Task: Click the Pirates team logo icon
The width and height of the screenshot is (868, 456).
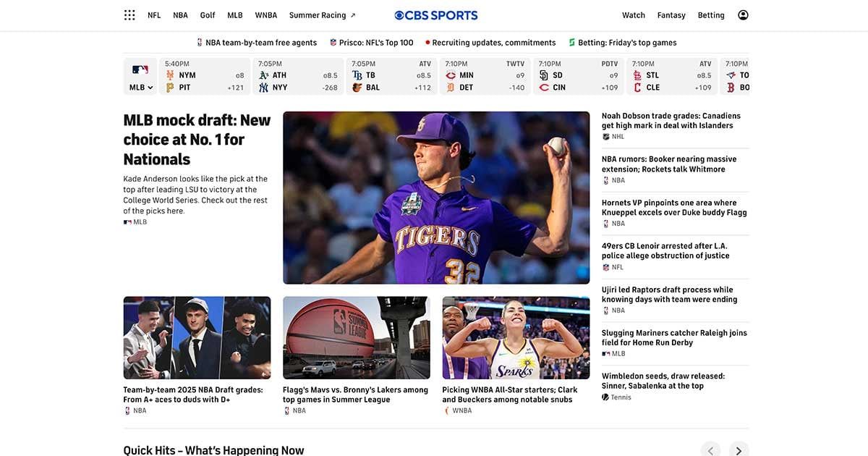Action: point(170,88)
